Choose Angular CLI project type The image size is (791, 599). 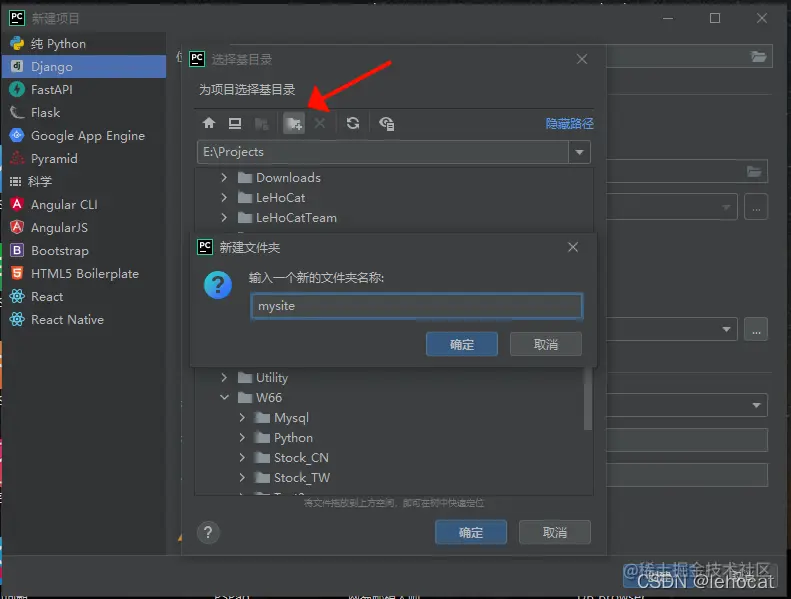[x=84, y=204]
